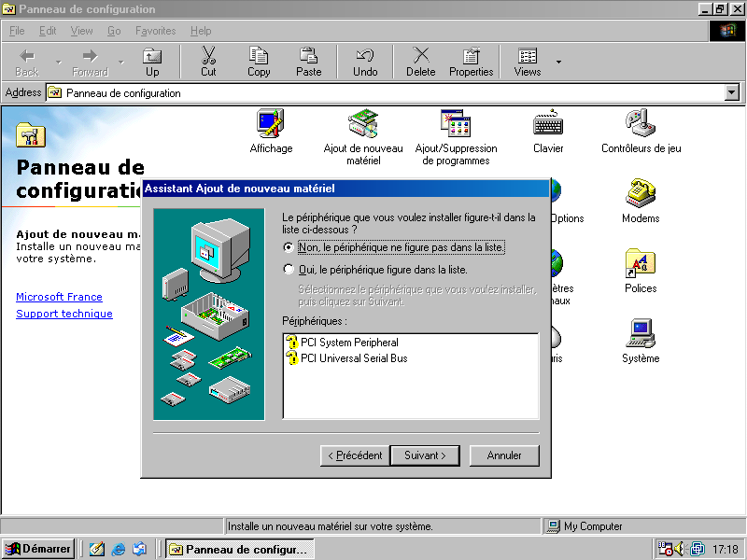This screenshot has height=560, width=747.
Task: Open the Clavier icon
Action: (548, 131)
